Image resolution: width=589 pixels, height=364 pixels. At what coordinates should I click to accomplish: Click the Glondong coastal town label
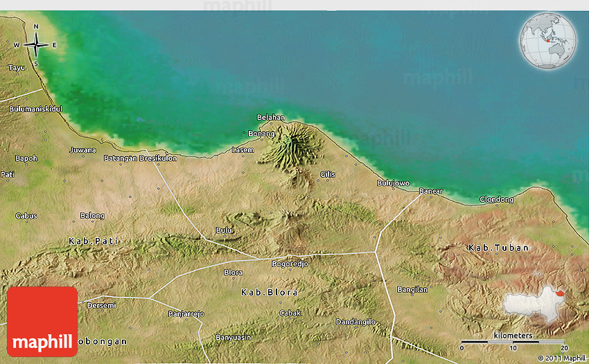click(x=497, y=200)
